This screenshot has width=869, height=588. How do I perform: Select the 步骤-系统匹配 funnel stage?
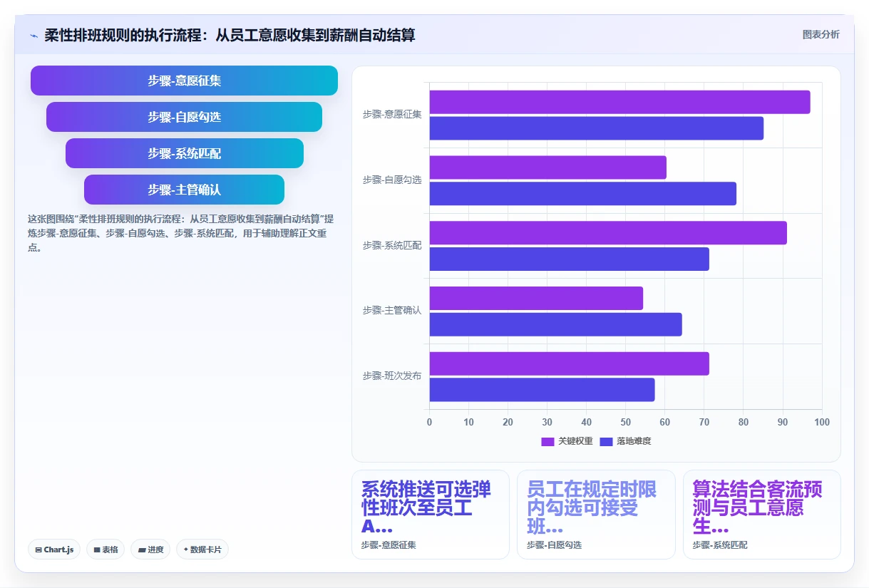pyautogui.click(x=184, y=153)
